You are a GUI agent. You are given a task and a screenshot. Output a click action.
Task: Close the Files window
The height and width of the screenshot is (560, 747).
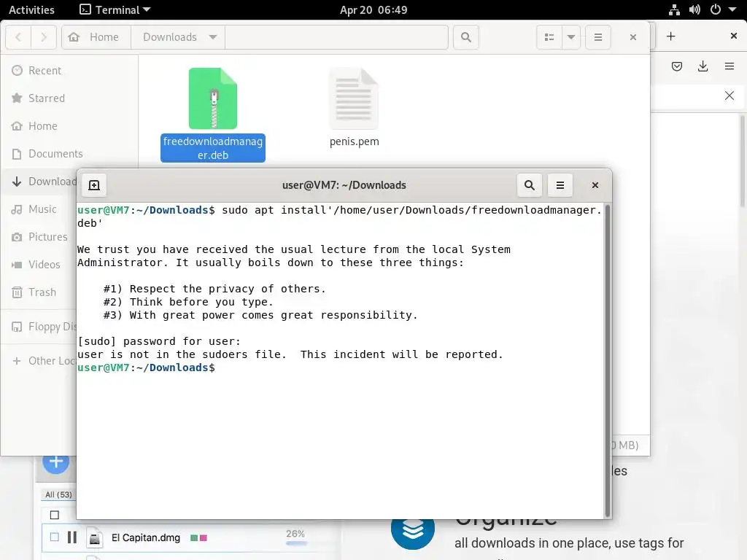[633, 37]
